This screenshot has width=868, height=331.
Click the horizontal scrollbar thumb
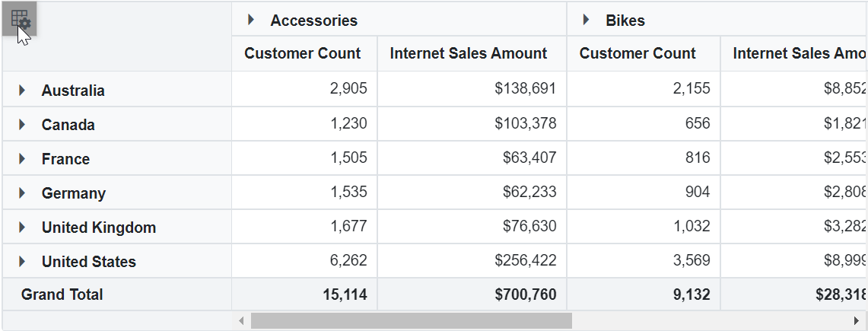[411, 321]
